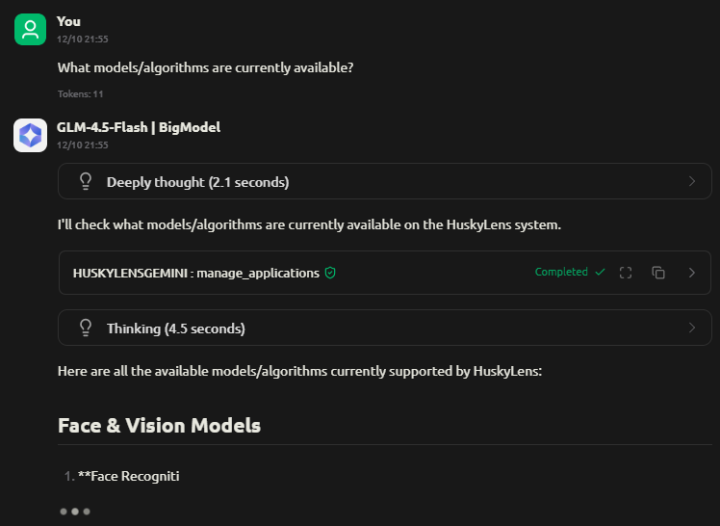
Task: Open the Deeply thought (2.1 seconds) section
Action: (198, 182)
